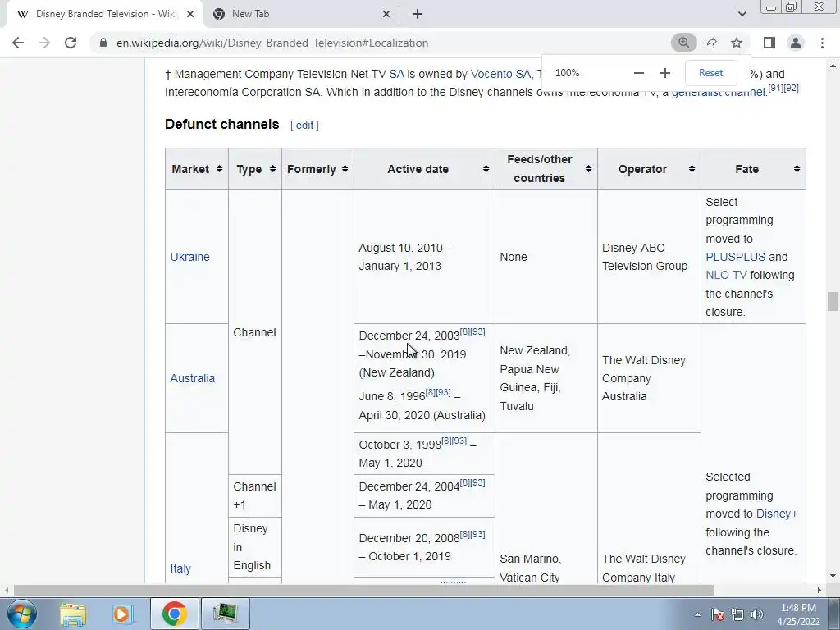Increase zoom with the plus button
Screen dimensions: 840x630
pyautogui.click(x=664, y=73)
